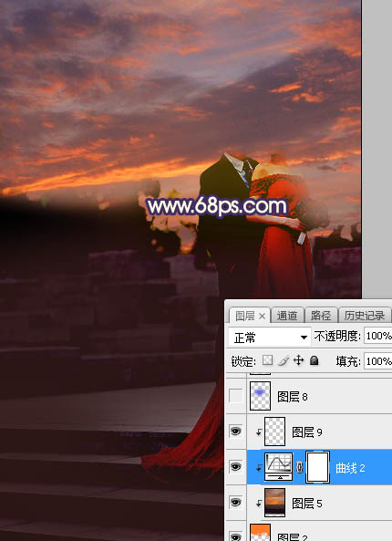Select layer name 图层 9
This screenshot has width=392, height=541.
click(x=307, y=432)
